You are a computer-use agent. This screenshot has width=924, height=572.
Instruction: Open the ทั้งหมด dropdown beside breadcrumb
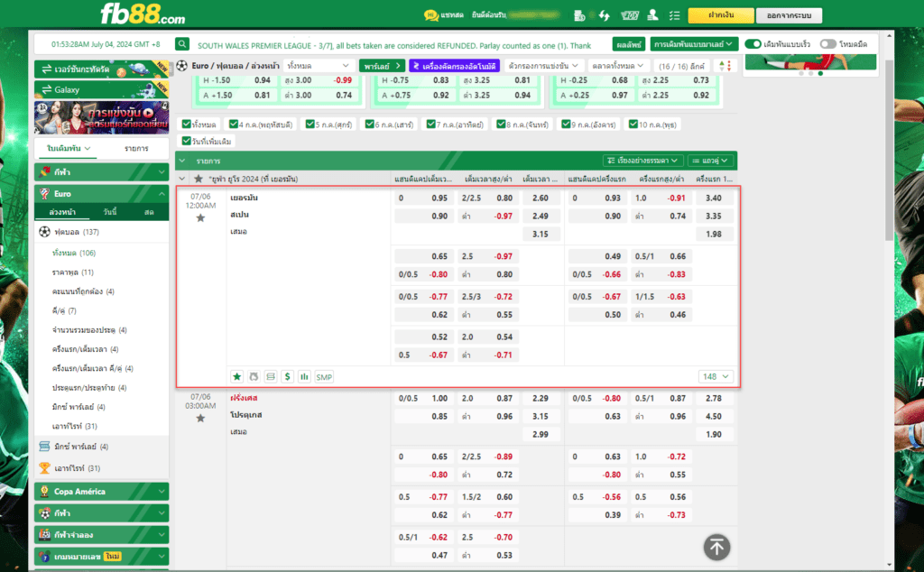pyautogui.click(x=319, y=66)
